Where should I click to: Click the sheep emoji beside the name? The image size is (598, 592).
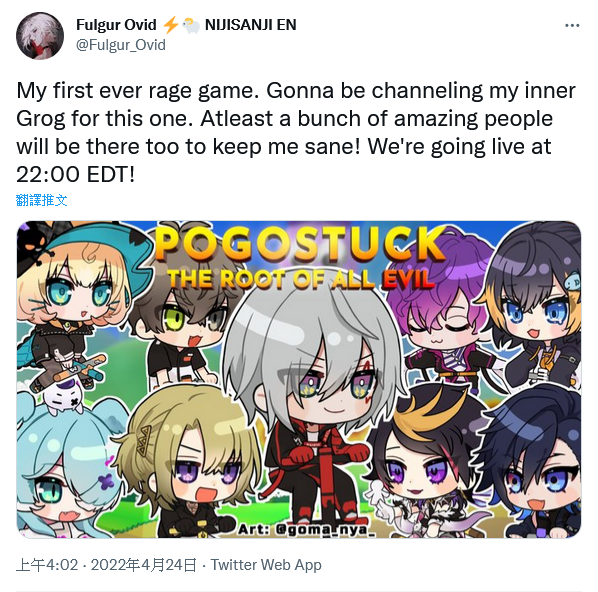191,26
